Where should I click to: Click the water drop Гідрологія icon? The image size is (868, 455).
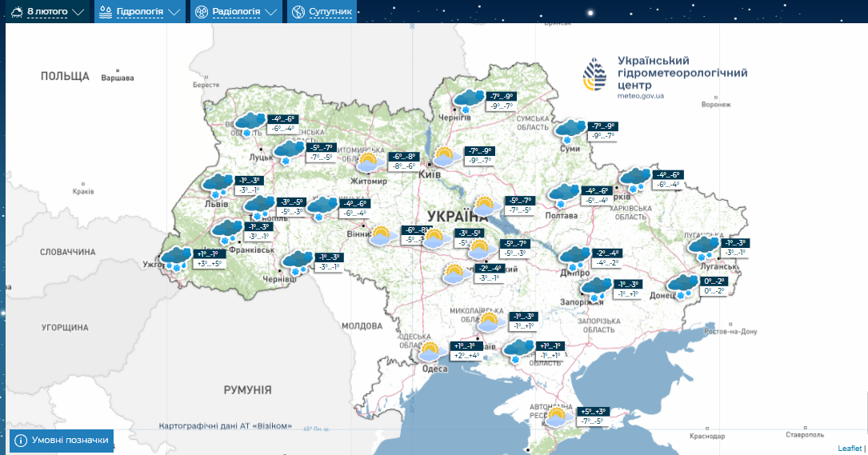coord(106,12)
